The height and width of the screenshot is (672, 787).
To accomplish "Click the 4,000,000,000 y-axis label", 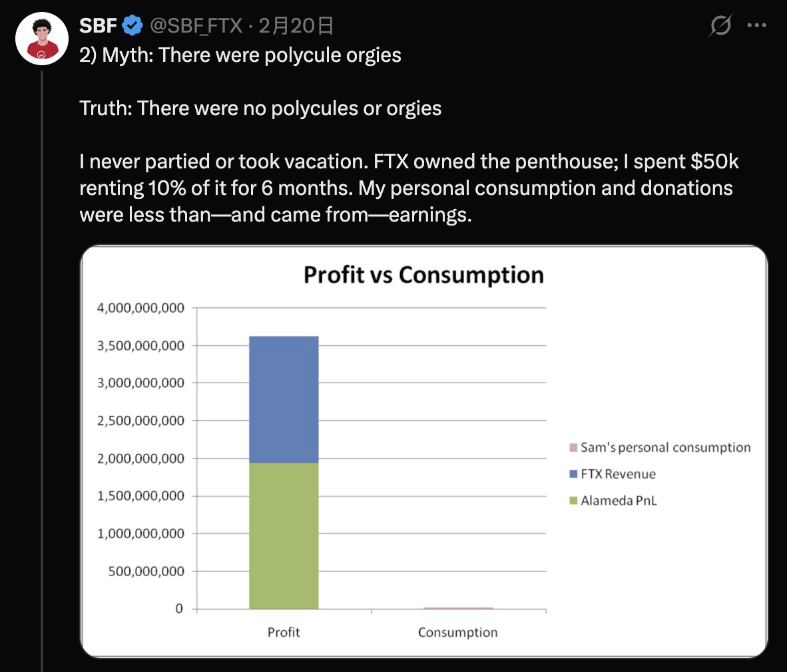I will [140, 308].
